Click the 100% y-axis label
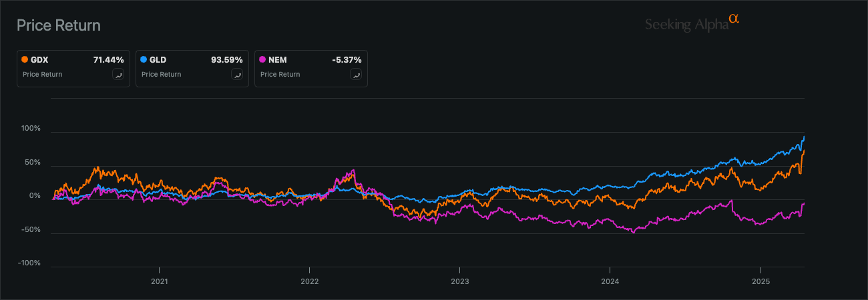This screenshot has width=868, height=300. click(x=31, y=129)
